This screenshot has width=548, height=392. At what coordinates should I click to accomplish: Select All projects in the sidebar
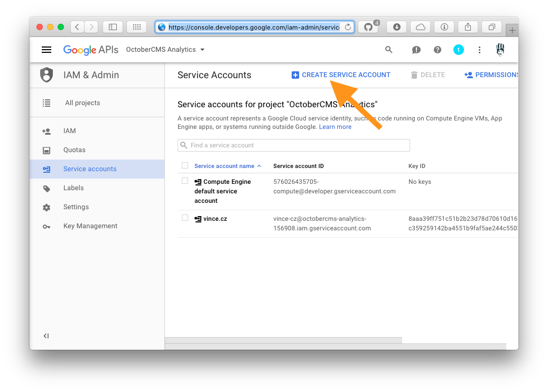97,102
